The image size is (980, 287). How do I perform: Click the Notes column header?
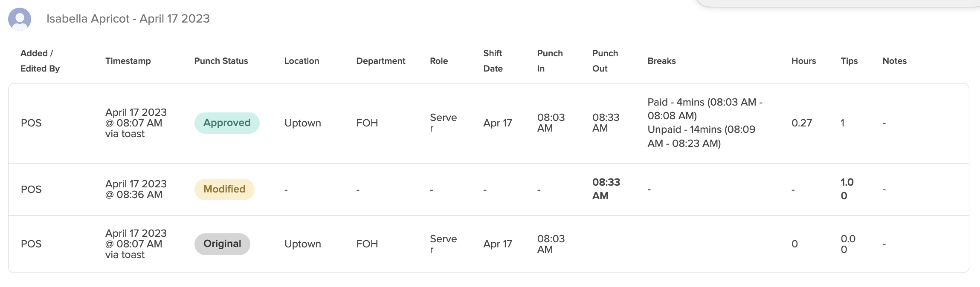point(894,61)
